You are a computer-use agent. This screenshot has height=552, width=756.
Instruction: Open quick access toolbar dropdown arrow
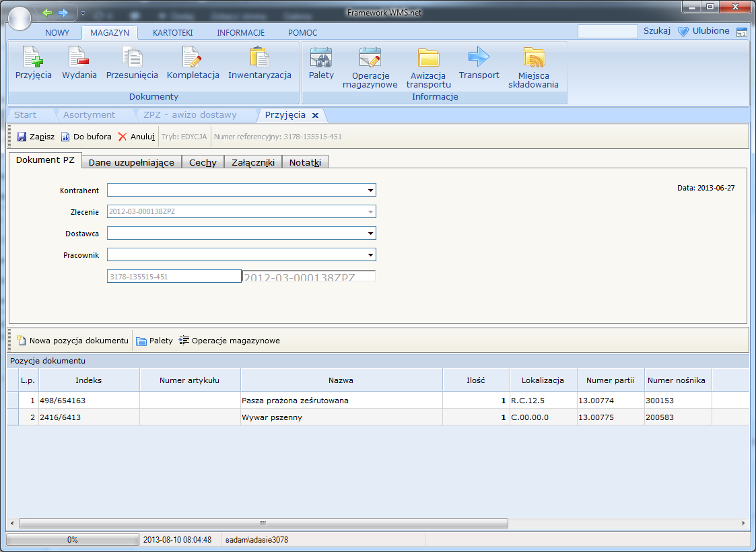83,13
